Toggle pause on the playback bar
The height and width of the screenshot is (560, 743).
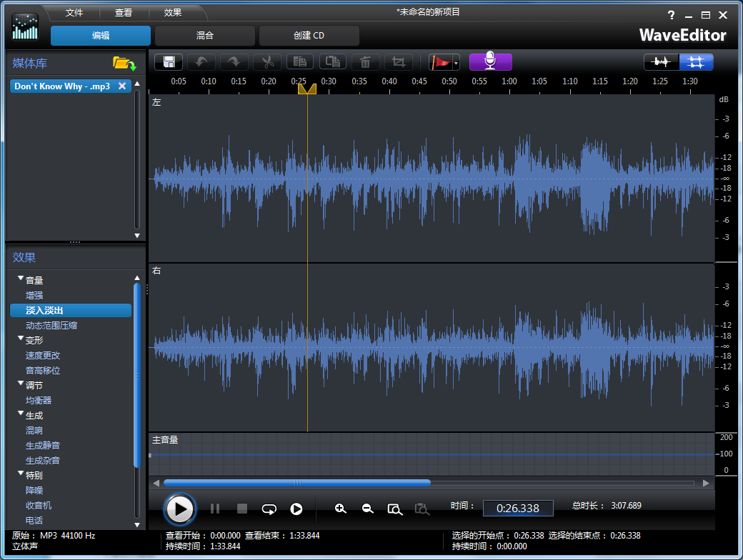coord(215,509)
